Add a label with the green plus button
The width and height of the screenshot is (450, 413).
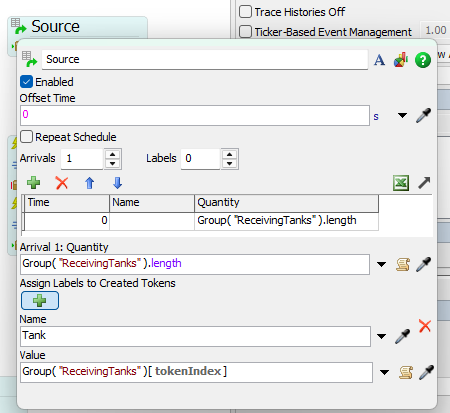40,301
